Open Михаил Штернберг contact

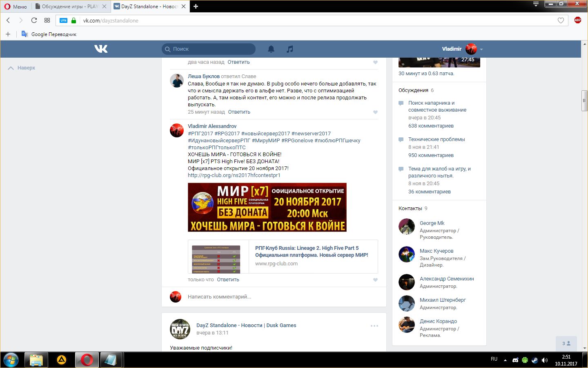tap(443, 300)
